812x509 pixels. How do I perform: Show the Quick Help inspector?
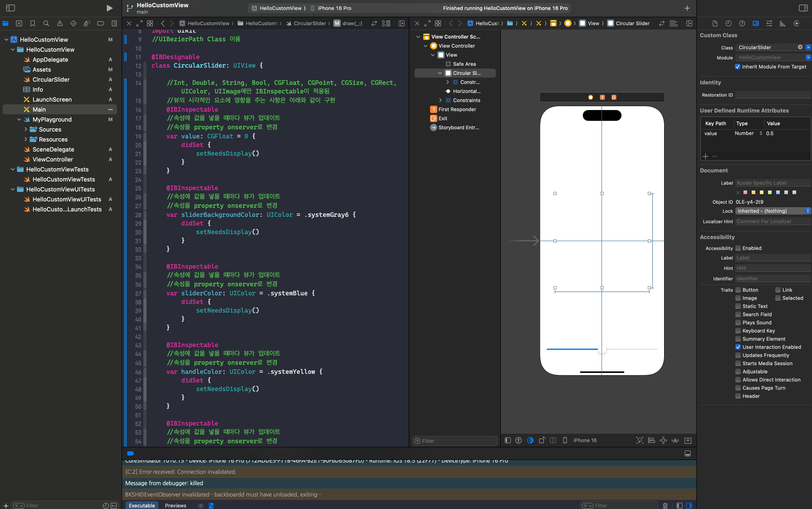742,24
